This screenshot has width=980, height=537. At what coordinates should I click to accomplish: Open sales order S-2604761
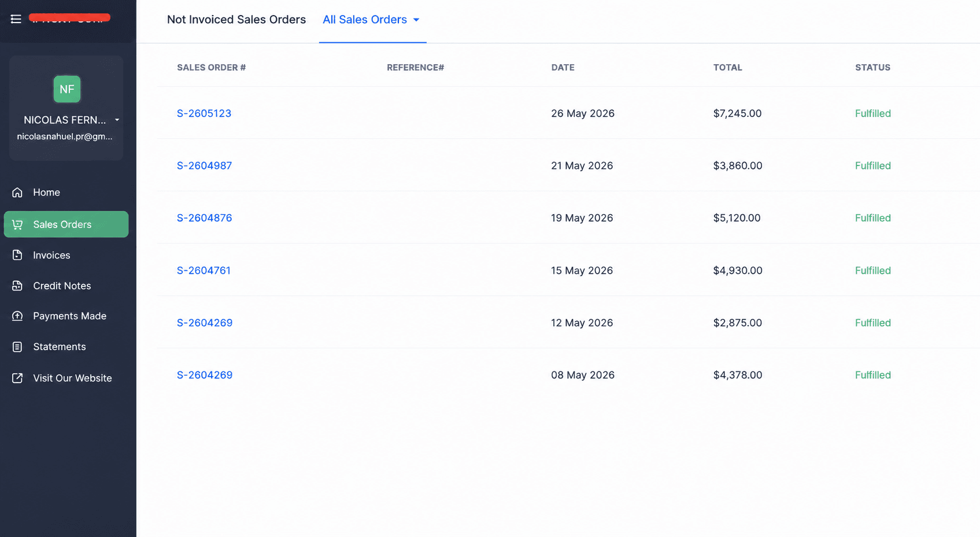pos(204,270)
